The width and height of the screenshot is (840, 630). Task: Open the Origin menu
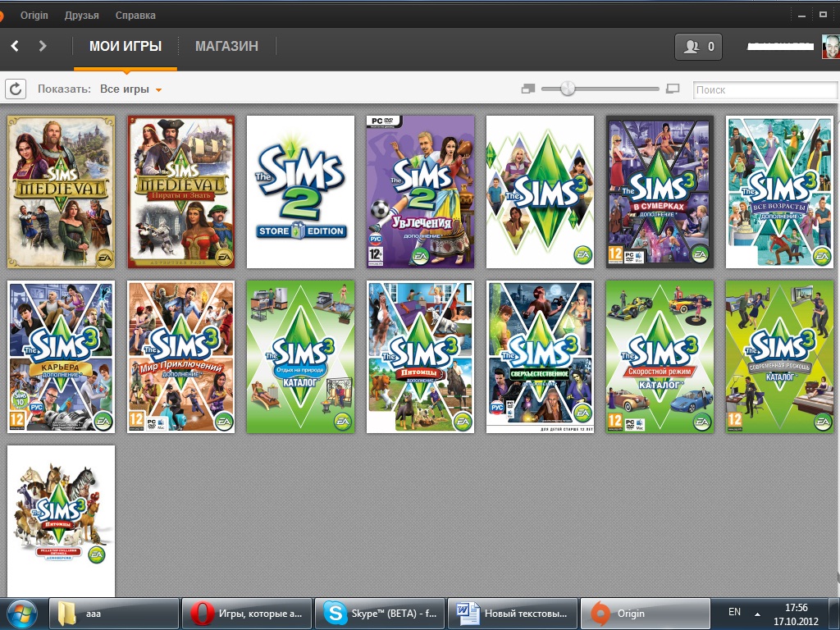[34, 15]
